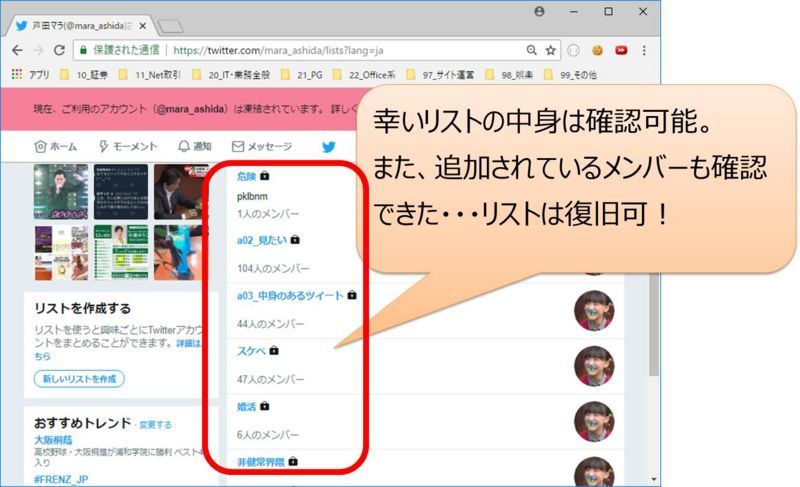Click avatar beside スケベ list row
The image size is (800, 487).
click(x=594, y=366)
